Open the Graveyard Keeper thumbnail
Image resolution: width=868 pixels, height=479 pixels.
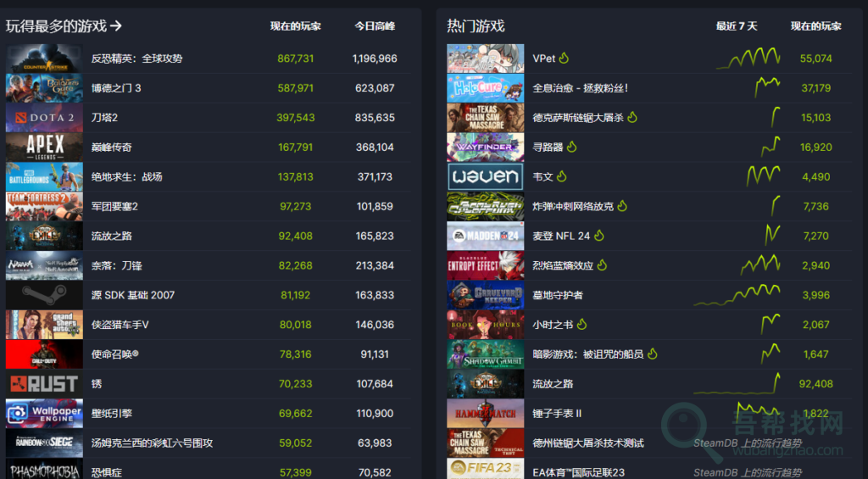tap(486, 295)
